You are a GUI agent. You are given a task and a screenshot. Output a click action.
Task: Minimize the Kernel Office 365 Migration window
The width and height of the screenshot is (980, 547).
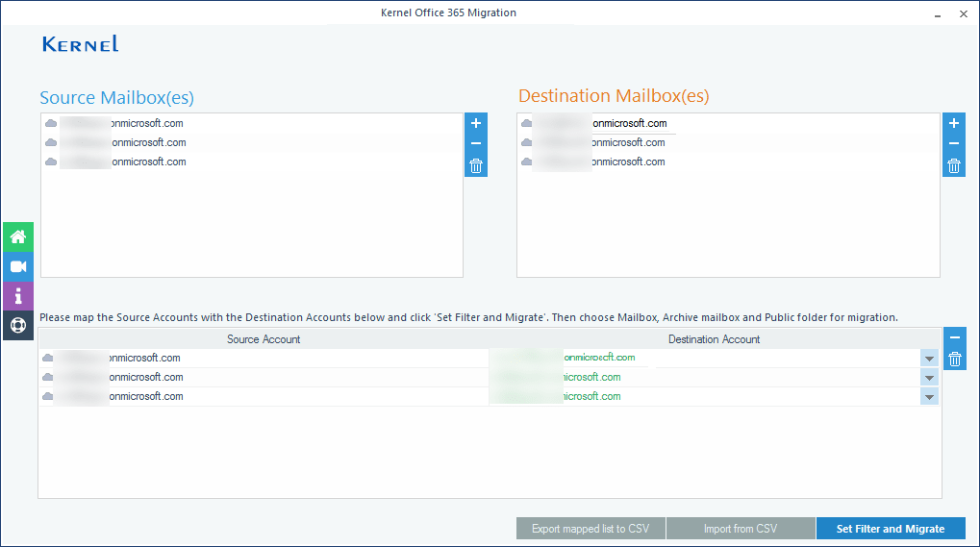pos(938,14)
